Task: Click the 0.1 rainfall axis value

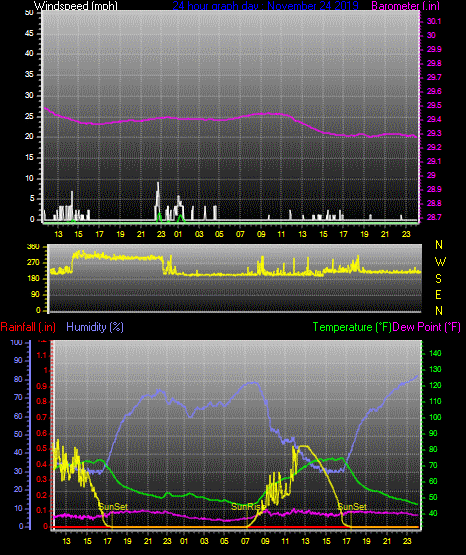Action: coord(42,510)
